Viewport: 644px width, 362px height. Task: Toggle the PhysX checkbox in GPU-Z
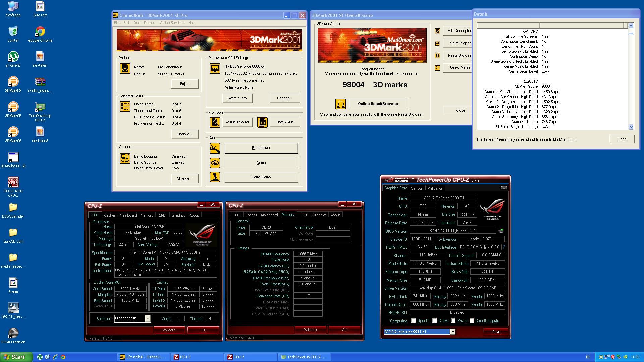pos(453,321)
